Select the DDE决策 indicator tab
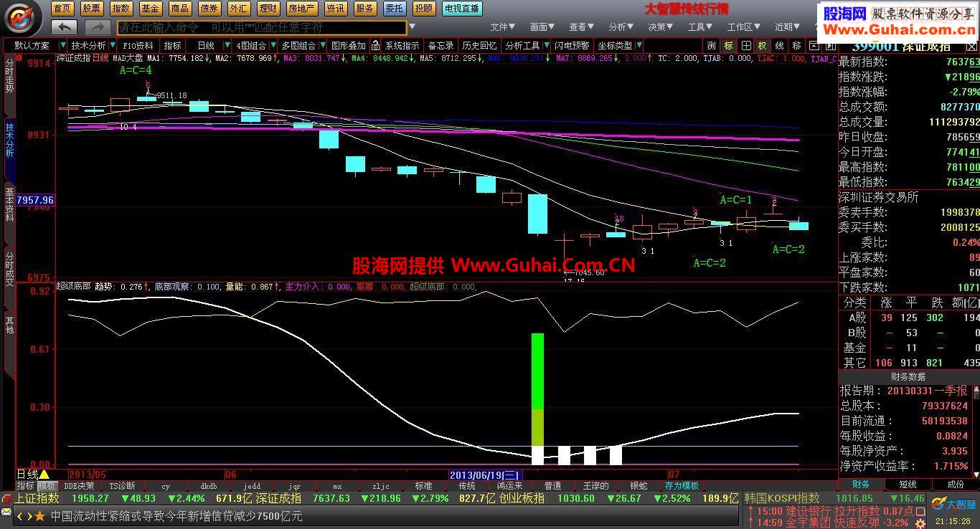980x529 pixels. point(79,485)
